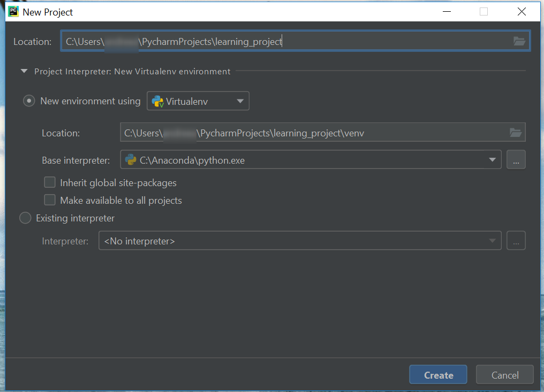Click ellipsis button beside Base interpreter
544x392 pixels.
point(516,160)
